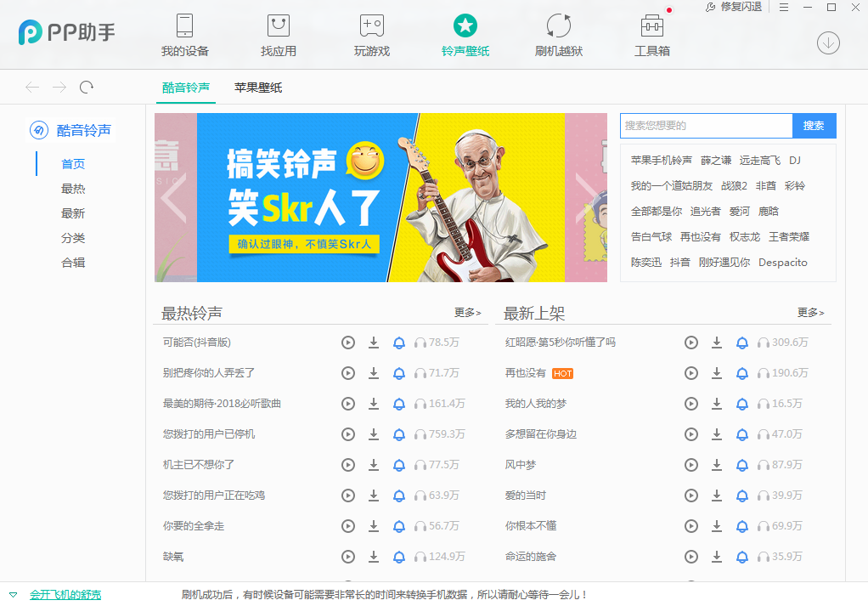Select 最新 in sidebar
Image resolution: width=868 pixels, height=606 pixels.
73,213
